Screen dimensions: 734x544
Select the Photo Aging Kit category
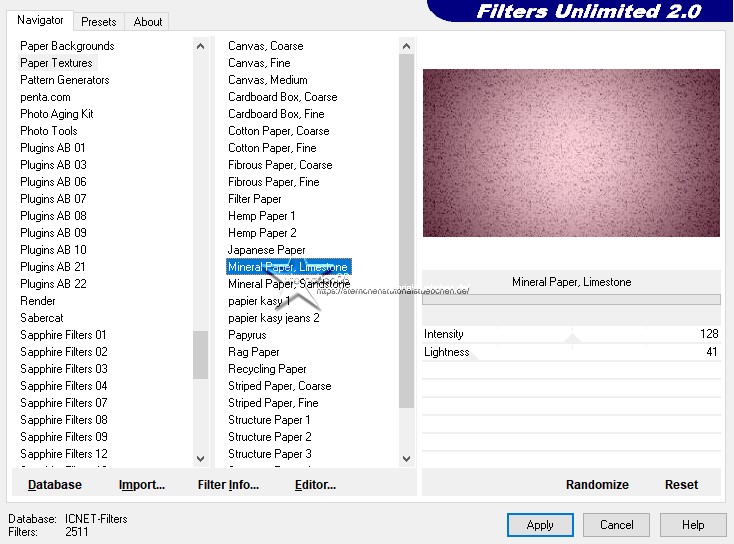(57, 114)
